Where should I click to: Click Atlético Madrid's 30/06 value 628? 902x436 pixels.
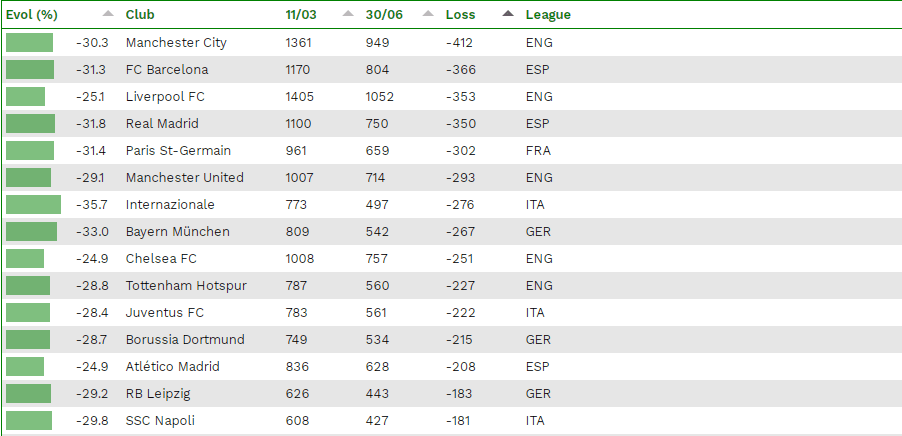[377, 367]
